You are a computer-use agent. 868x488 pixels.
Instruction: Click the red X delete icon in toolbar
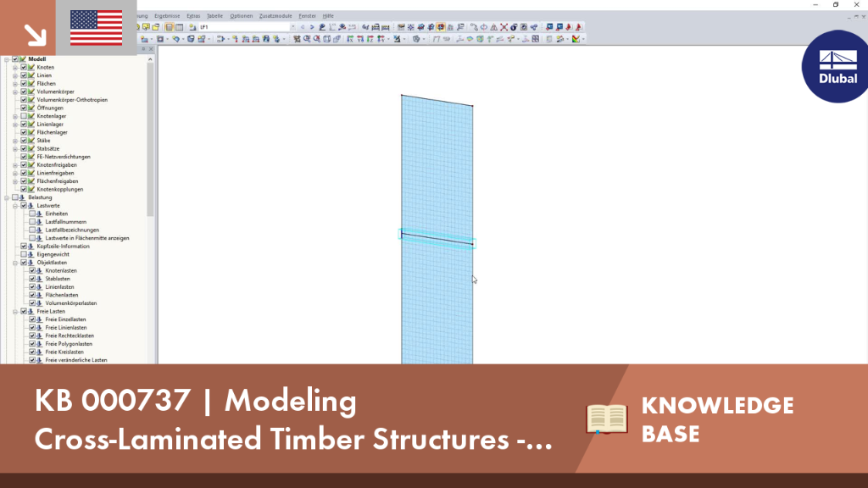click(504, 27)
